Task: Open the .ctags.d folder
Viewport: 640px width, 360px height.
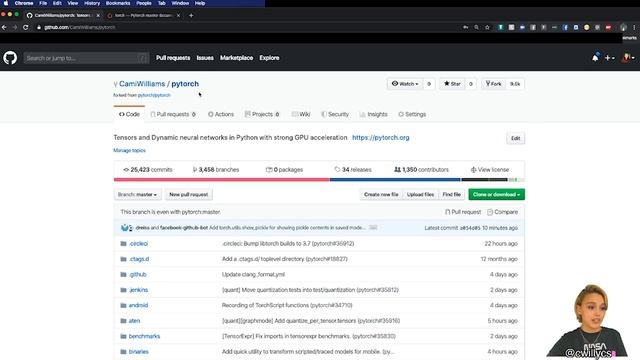Action: click(x=139, y=259)
